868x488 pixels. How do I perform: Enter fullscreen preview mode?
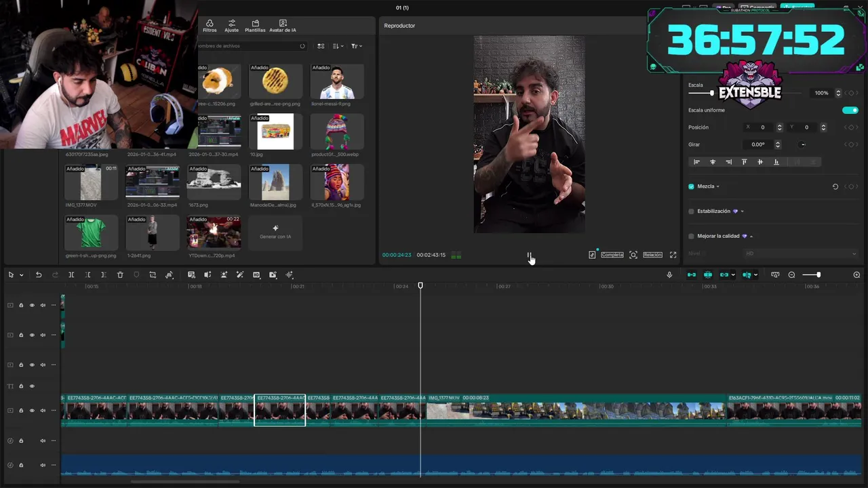(x=673, y=255)
